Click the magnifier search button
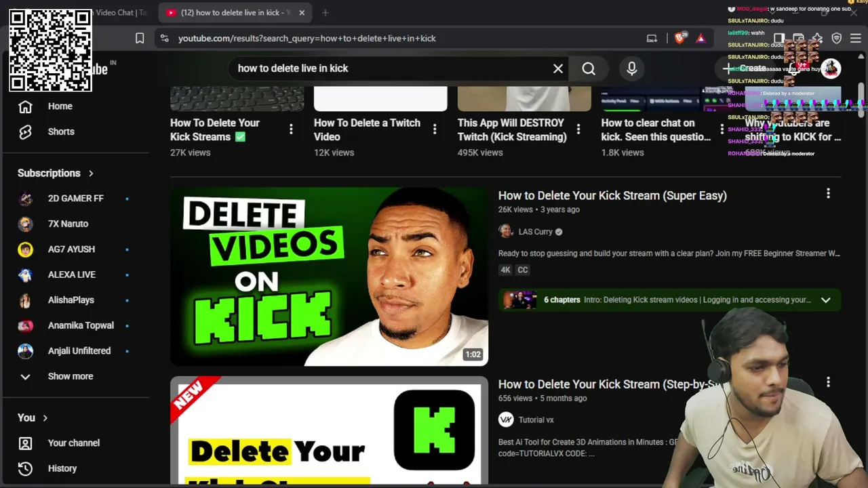Image resolution: width=868 pixels, height=488 pixels. pos(589,68)
